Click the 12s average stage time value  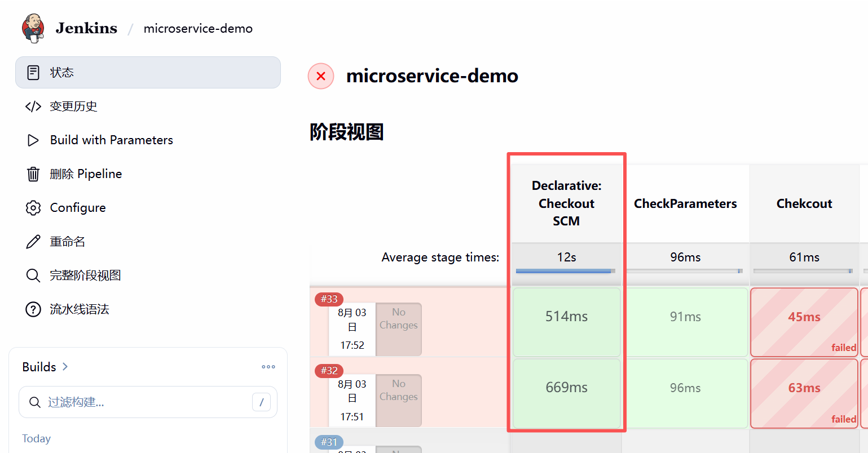coord(567,257)
